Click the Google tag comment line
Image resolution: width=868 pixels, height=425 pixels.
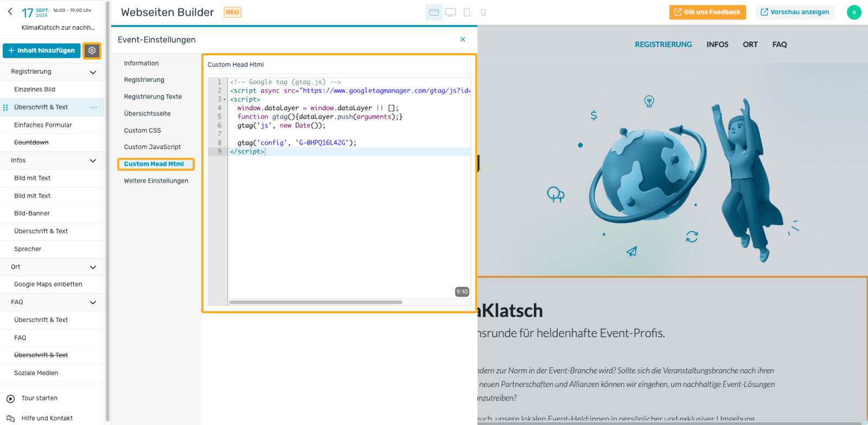click(x=285, y=82)
